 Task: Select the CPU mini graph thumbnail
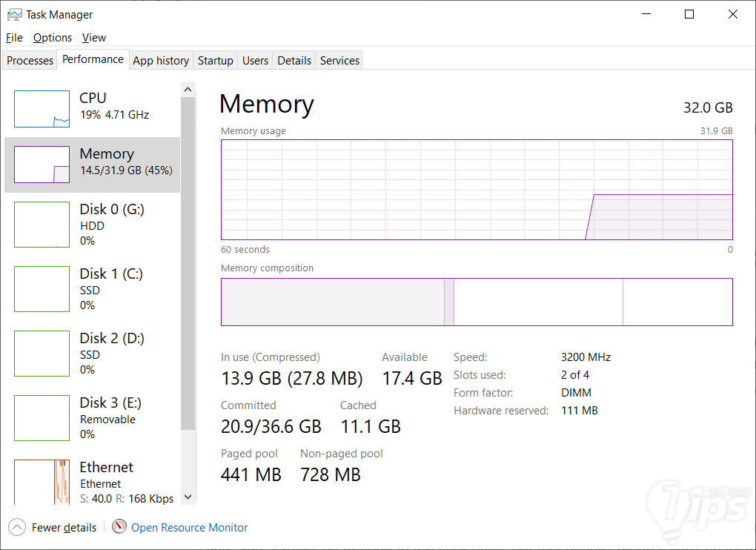click(42, 109)
